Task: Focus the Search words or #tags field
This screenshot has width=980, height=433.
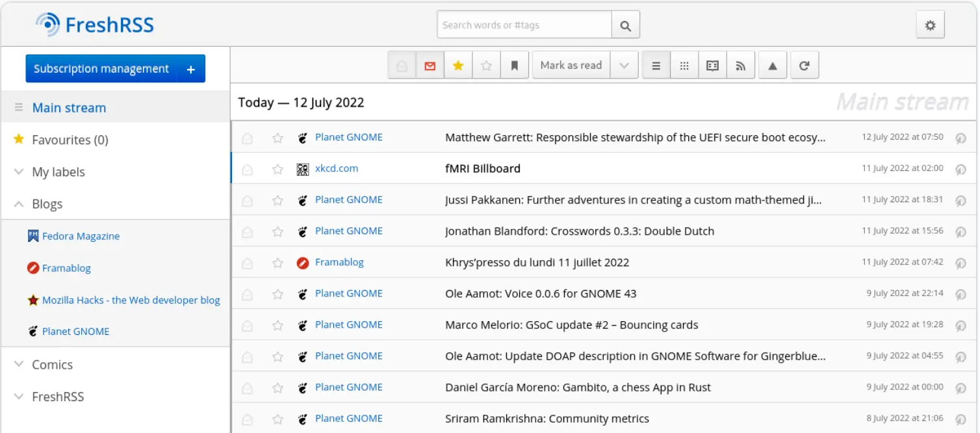Action: coord(524,25)
